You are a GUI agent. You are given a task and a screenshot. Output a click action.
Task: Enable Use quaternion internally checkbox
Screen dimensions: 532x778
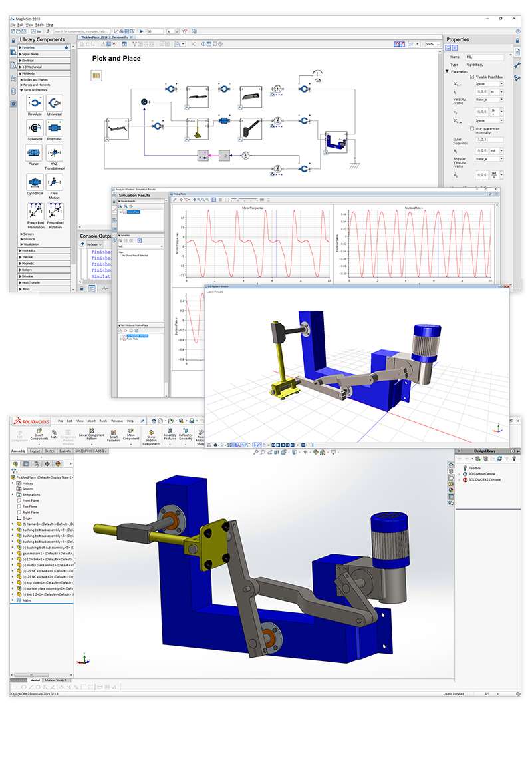pyautogui.click(x=472, y=128)
